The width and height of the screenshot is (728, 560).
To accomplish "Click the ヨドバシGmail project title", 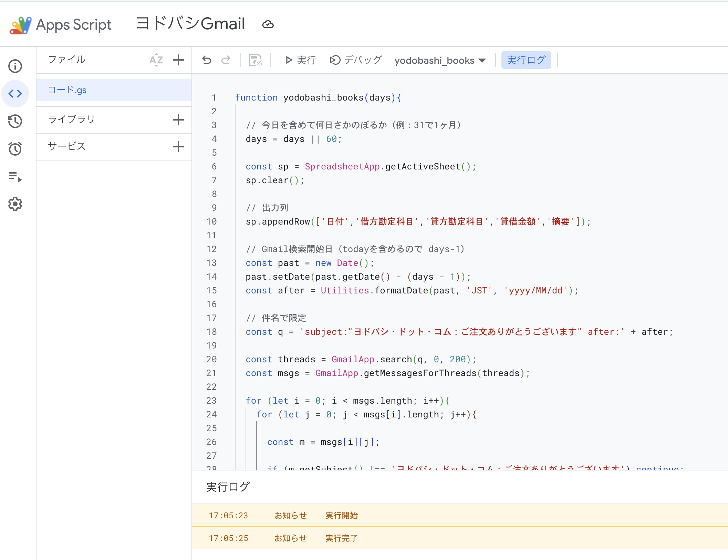I will click(190, 24).
